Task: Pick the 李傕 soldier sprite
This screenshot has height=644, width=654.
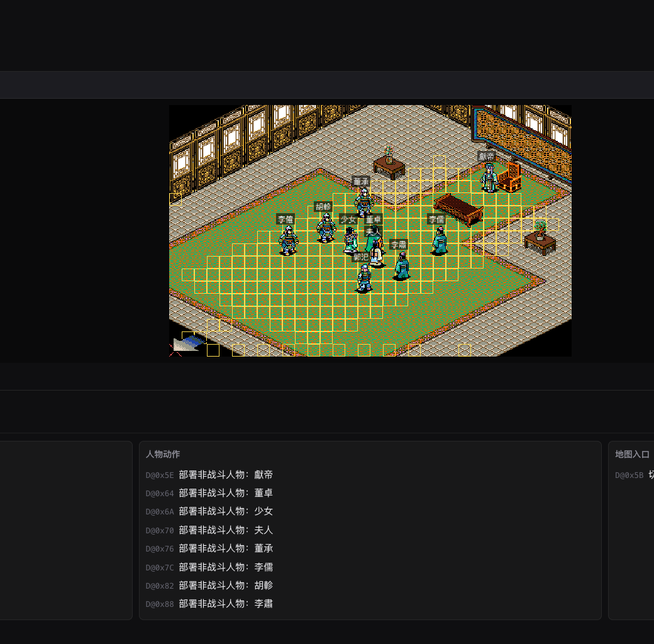Action: pos(289,240)
